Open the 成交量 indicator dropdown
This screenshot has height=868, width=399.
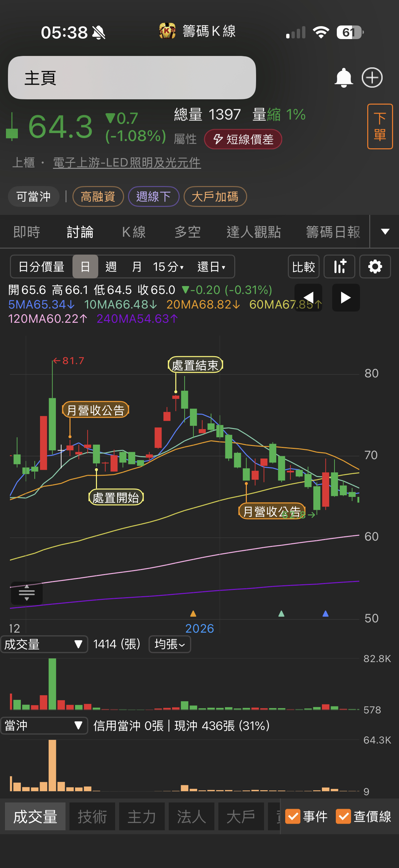44,644
